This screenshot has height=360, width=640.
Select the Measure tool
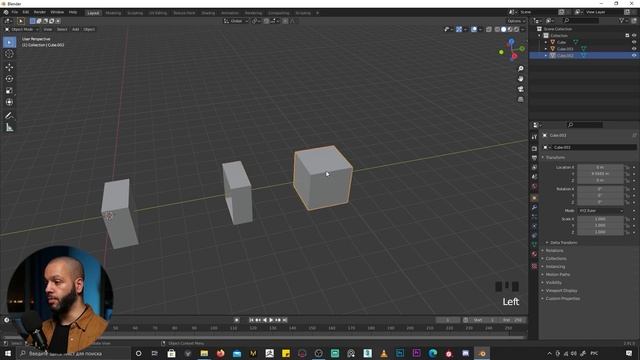coord(9,128)
